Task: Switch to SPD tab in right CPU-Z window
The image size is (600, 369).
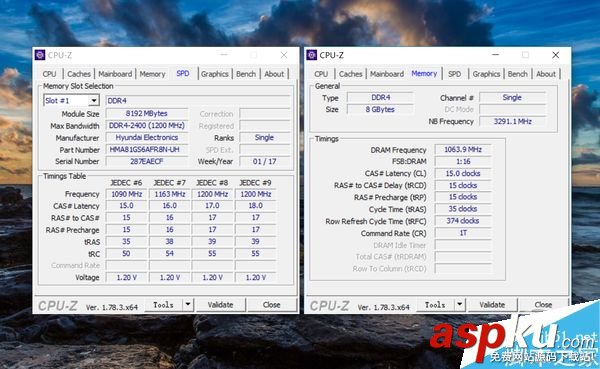Action: pyautogui.click(x=455, y=74)
